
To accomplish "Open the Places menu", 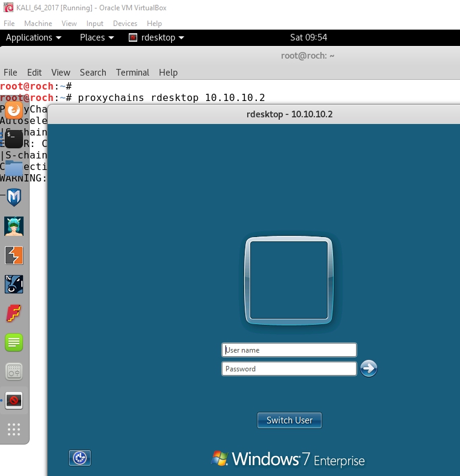I will coord(97,37).
